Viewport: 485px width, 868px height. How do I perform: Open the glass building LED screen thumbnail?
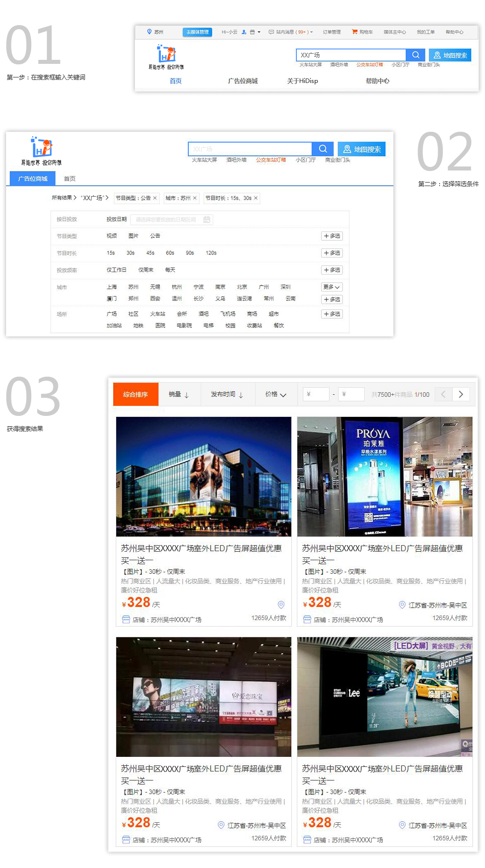[204, 477]
